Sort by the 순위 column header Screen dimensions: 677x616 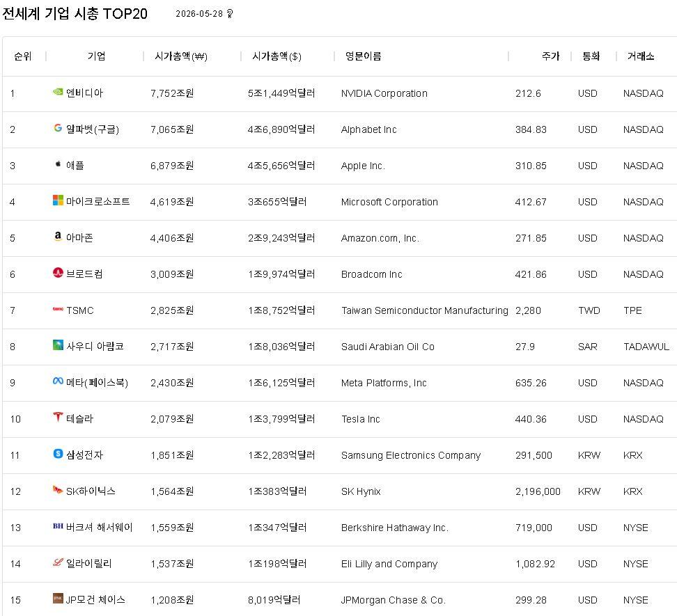point(22,56)
